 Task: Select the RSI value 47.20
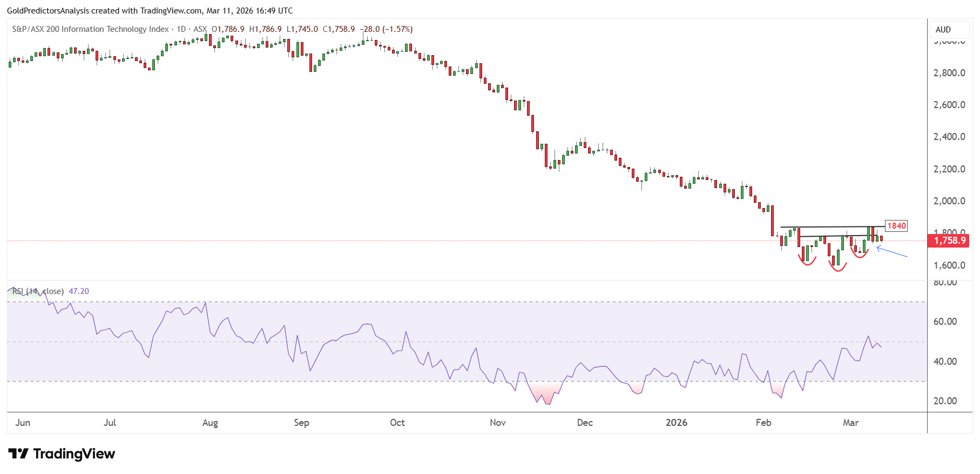79,291
